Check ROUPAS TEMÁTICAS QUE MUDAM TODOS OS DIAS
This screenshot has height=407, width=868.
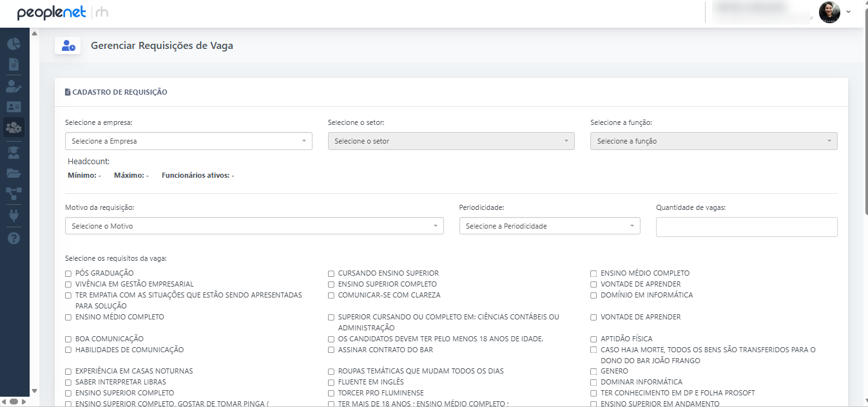point(331,372)
